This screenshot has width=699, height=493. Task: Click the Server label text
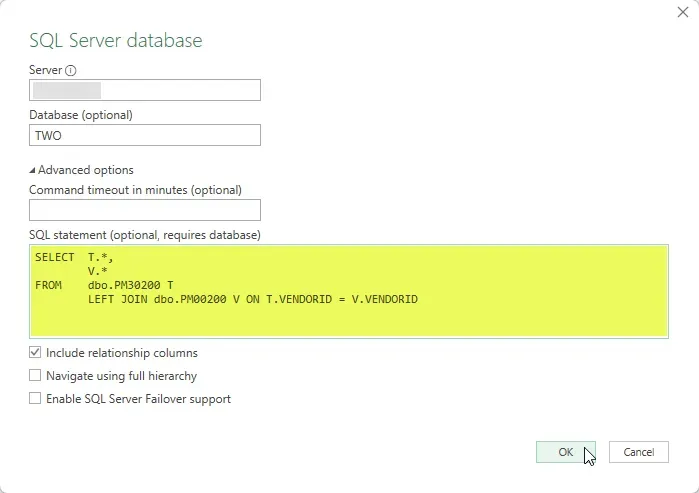46,71
